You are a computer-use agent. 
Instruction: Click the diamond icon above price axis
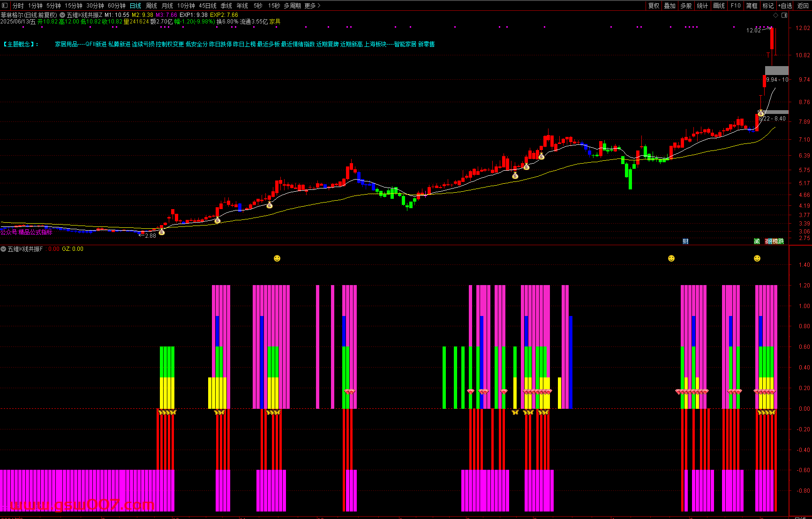click(x=775, y=15)
